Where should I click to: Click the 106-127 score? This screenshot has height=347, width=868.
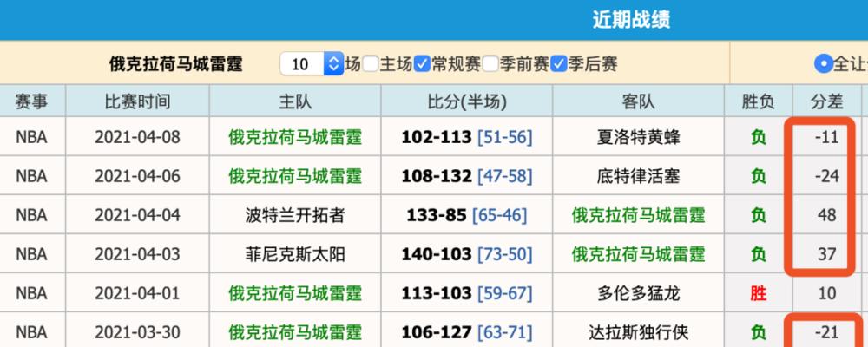(437, 332)
